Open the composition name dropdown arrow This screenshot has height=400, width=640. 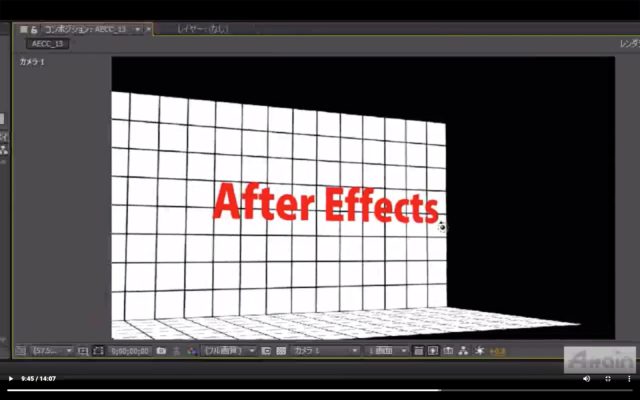[138, 29]
